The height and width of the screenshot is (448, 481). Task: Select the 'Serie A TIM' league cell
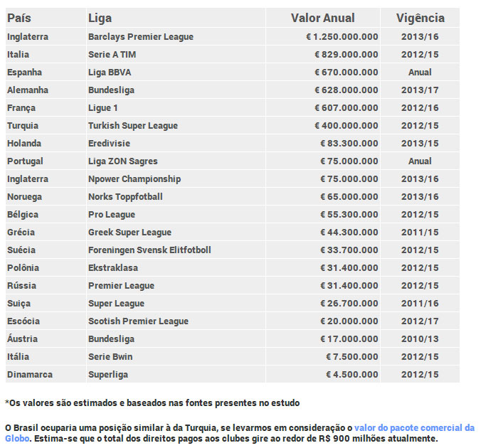[x=112, y=54]
